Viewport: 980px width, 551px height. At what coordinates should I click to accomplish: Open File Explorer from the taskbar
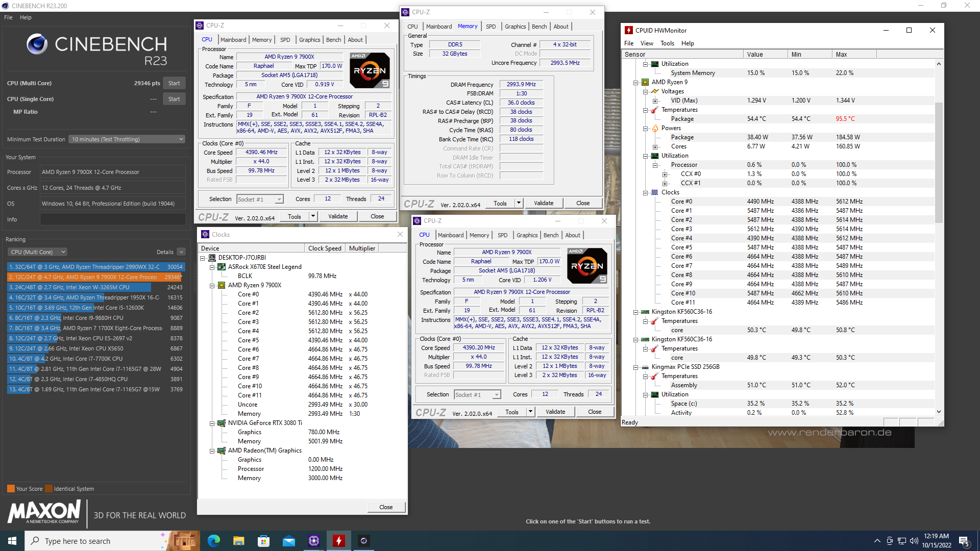coord(239,541)
